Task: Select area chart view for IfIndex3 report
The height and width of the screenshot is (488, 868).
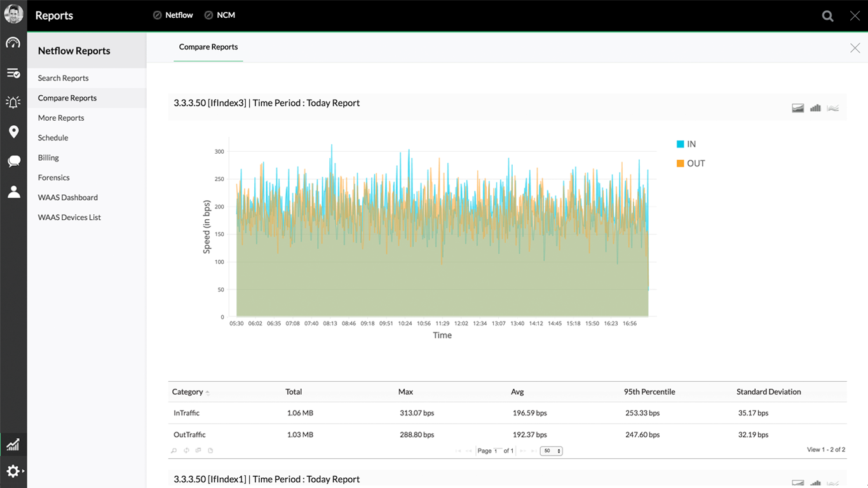Action: (x=798, y=108)
